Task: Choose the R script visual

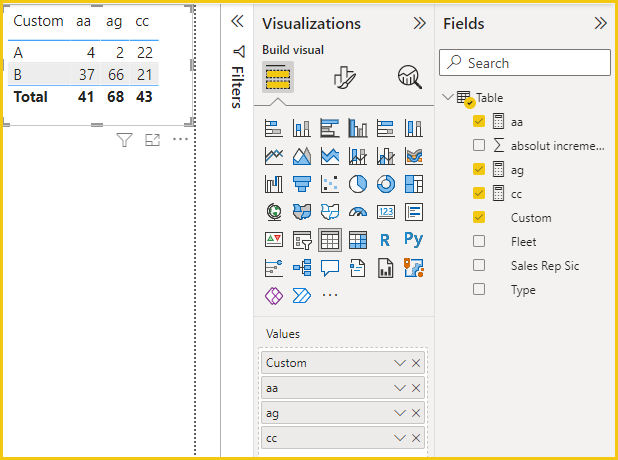Action: point(385,240)
